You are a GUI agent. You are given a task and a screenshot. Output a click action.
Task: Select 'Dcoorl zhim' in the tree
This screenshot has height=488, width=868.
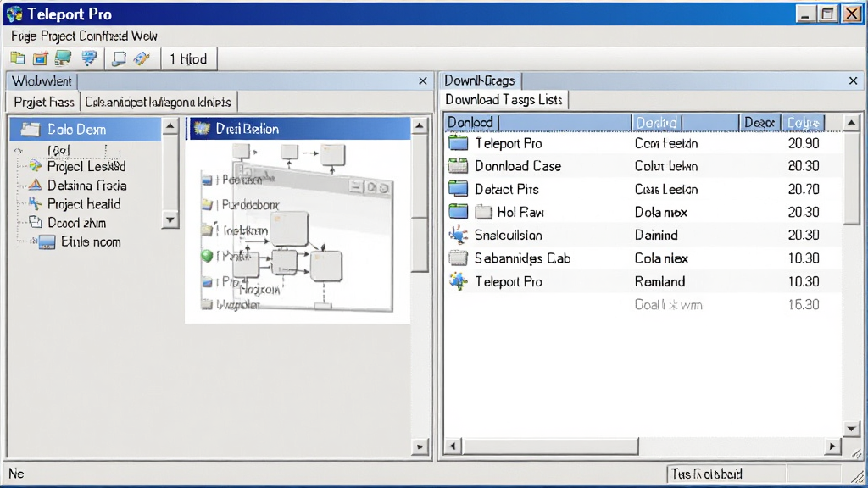tap(76, 223)
